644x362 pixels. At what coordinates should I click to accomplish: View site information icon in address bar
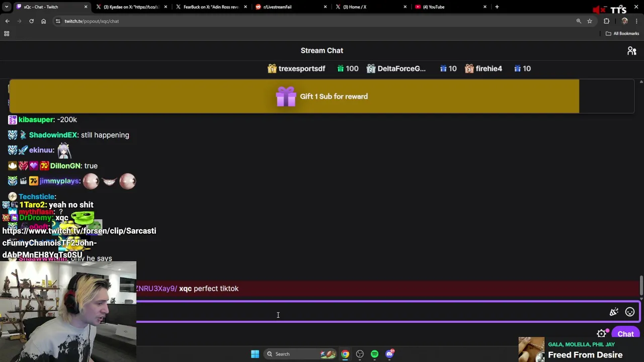pyautogui.click(x=58, y=21)
